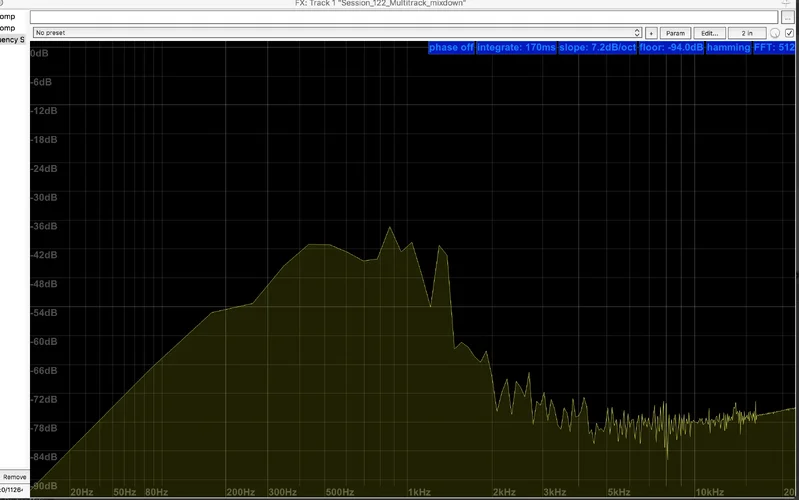The width and height of the screenshot is (799, 500).
Task: Click the Remove button
Action: click(14, 477)
